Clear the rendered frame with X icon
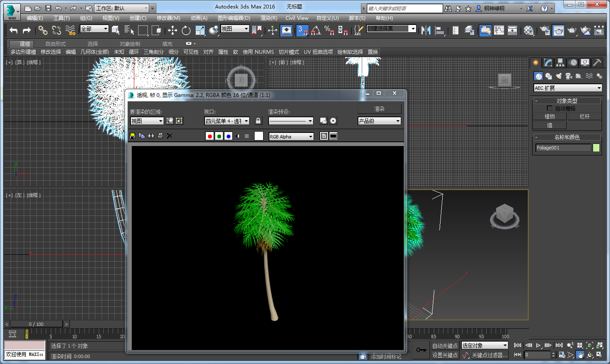The image size is (610, 364). point(169,136)
